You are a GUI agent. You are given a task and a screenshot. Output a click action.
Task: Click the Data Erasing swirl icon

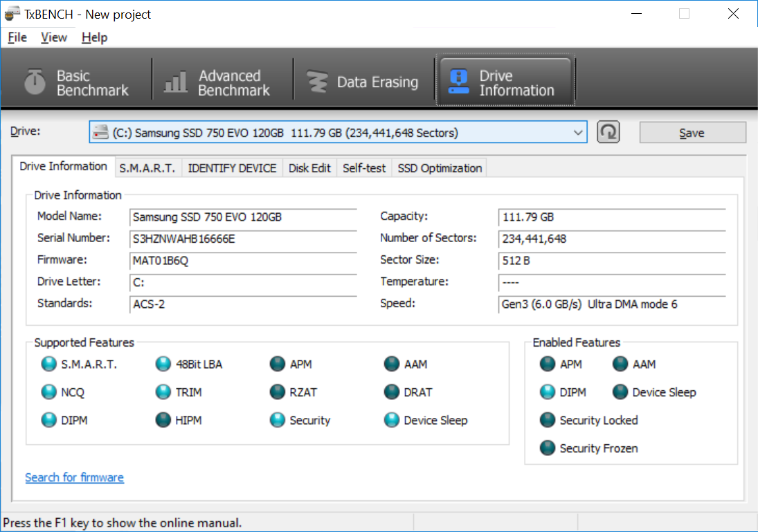(x=318, y=82)
